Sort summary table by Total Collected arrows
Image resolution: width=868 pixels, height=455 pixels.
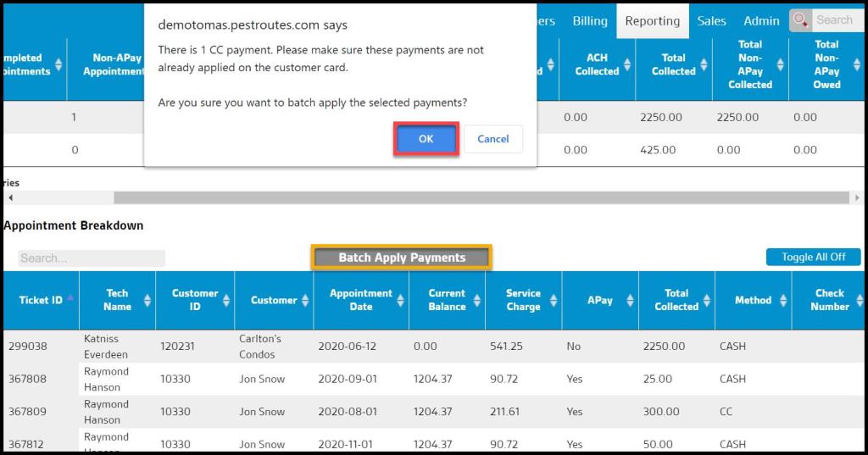704,65
